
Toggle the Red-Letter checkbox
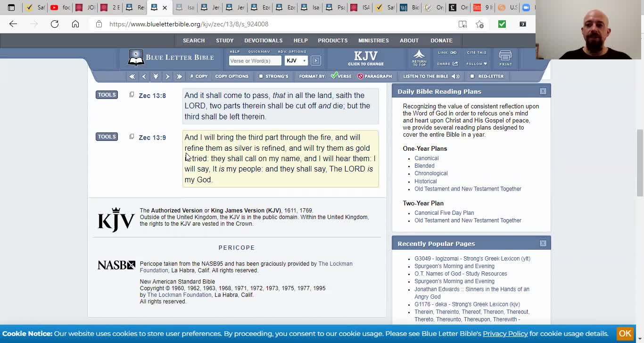(472, 76)
